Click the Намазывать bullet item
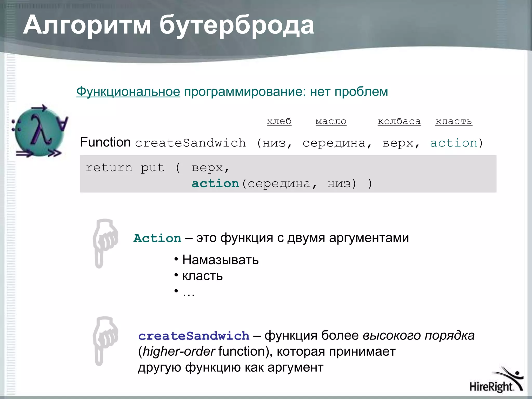 pos(220,260)
